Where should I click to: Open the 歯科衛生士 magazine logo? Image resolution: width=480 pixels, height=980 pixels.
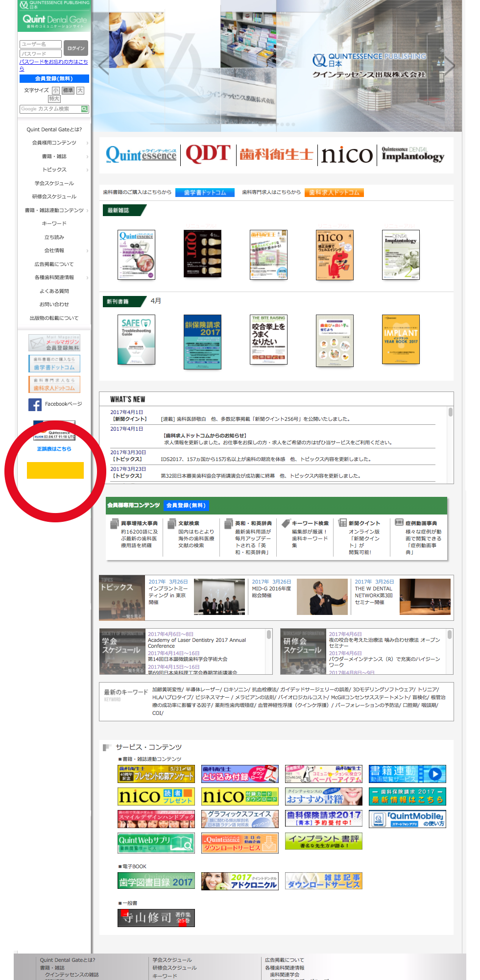276,154
